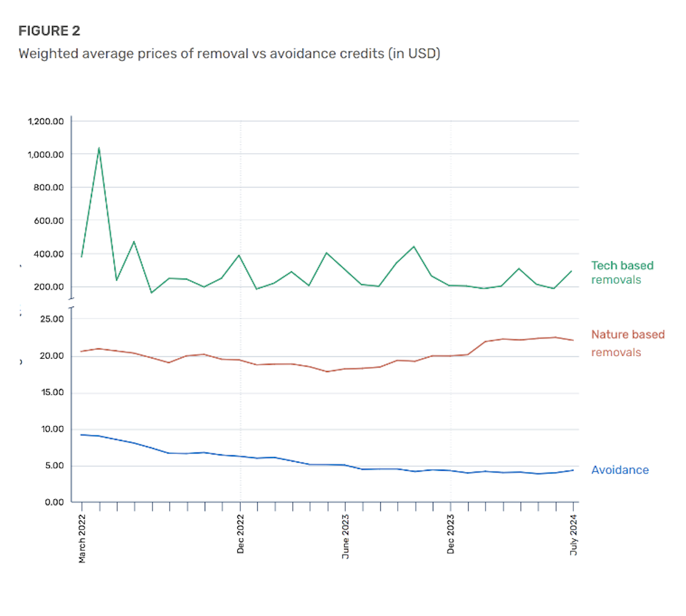Click the 25.00 y-axis label
The height and width of the screenshot is (616, 686).
click(x=52, y=319)
